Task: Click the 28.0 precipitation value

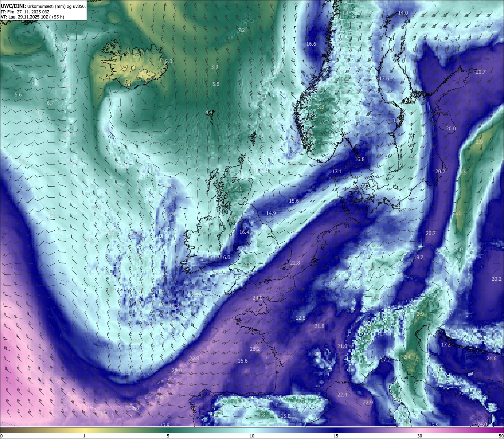Action: [x=177, y=370]
